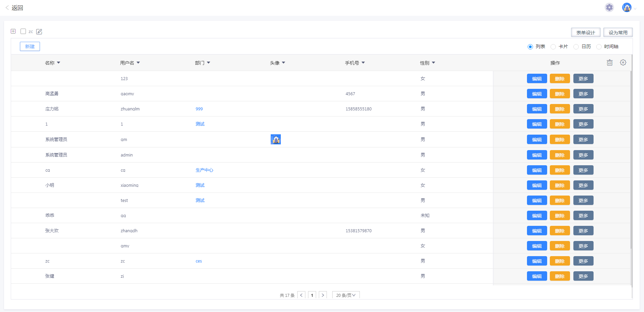Select page 1 in pagination
The image size is (644, 312).
[x=312, y=295]
